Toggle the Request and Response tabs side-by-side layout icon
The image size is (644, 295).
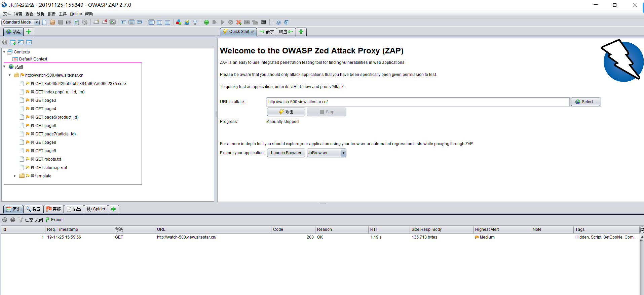click(x=151, y=22)
